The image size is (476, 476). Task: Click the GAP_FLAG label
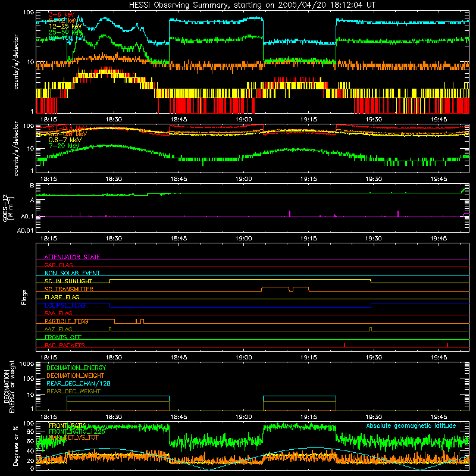[58, 265]
